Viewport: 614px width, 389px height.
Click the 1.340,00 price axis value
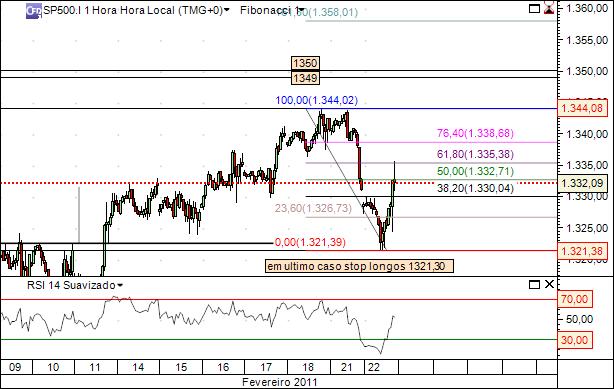click(587, 134)
